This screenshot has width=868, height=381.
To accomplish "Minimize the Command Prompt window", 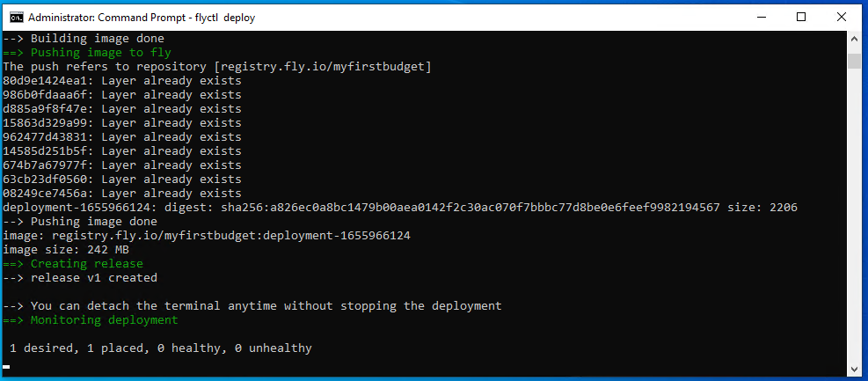I will [x=760, y=16].
